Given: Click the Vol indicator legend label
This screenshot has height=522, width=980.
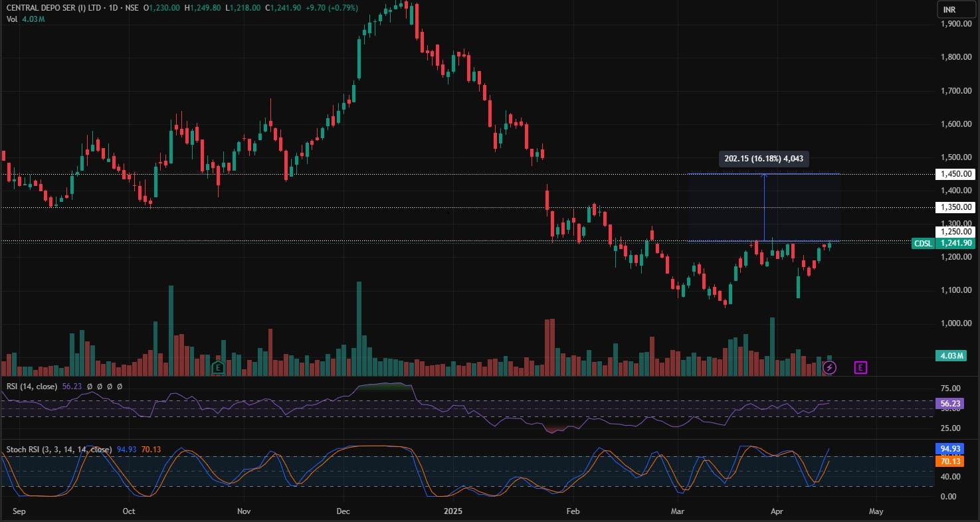Looking at the screenshot, I should [x=12, y=19].
